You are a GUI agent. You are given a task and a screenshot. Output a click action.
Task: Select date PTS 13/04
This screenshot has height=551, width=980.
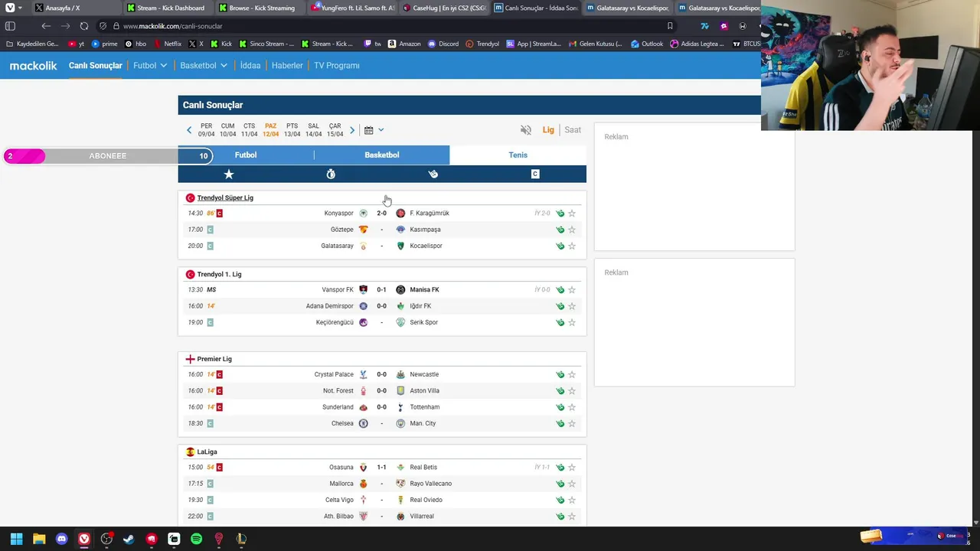(292, 130)
